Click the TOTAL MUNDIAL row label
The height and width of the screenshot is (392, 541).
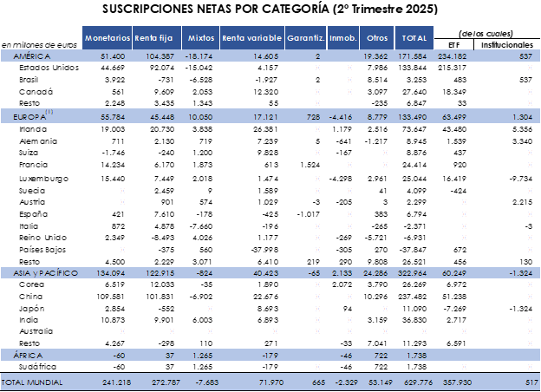(33, 382)
